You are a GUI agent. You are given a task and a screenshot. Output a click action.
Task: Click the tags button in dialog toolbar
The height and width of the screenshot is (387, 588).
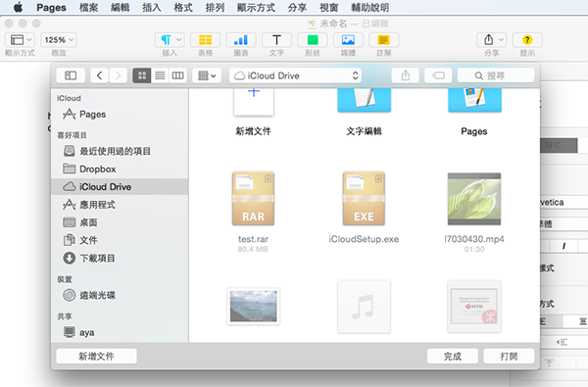click(x=438, y=75)
